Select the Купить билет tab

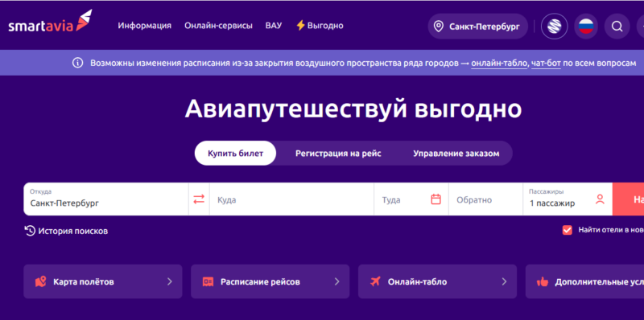[235, 153]
